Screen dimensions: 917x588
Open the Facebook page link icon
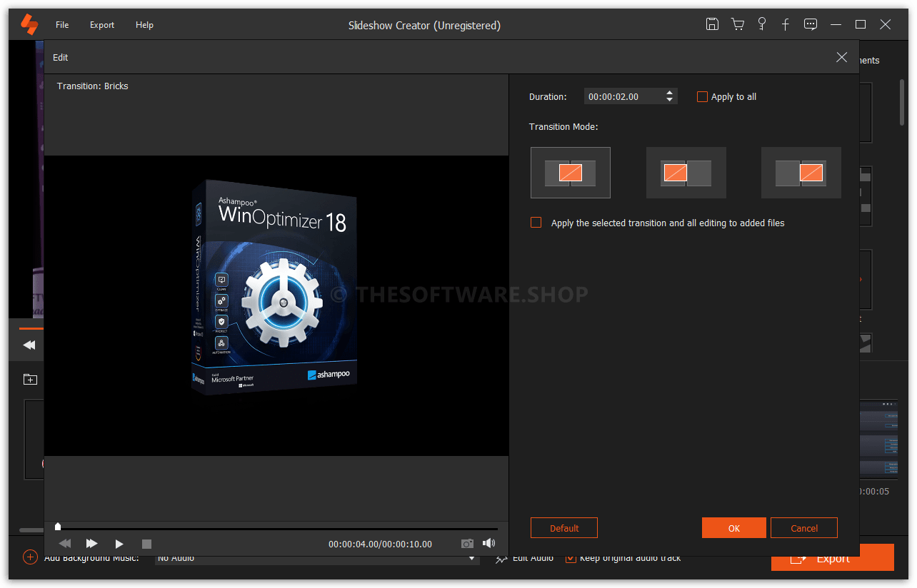[x=786, y=24]
